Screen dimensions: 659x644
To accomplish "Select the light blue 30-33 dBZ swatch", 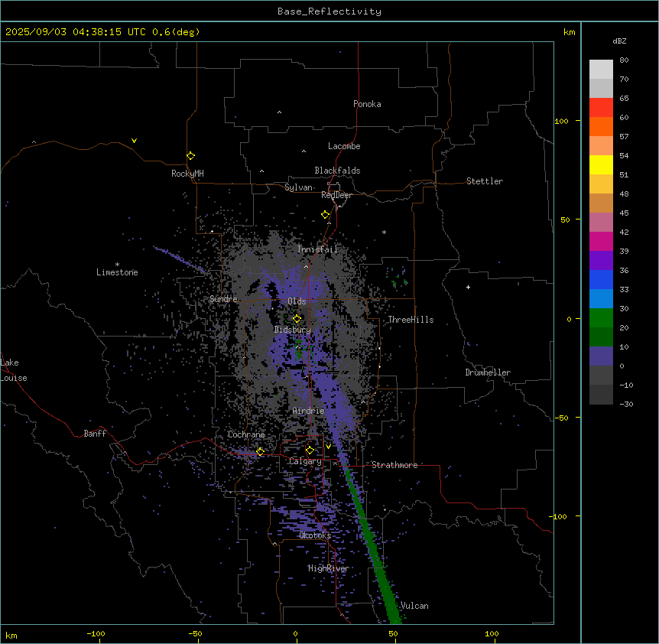I will pos(601,299).
